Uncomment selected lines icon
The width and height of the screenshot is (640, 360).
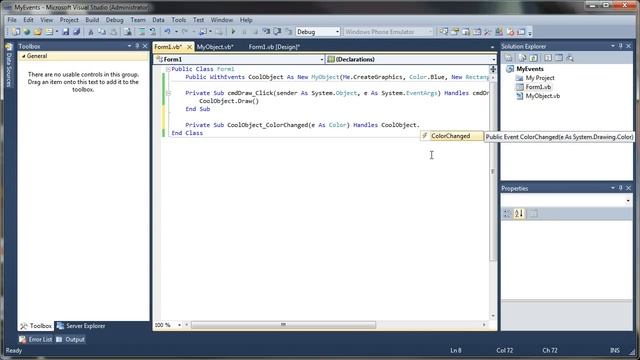[x=153, y=32]
